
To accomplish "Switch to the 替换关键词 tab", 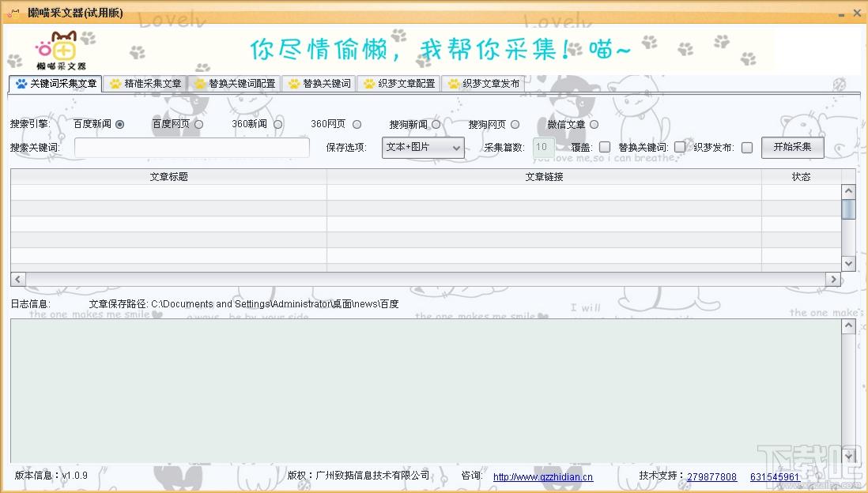I will (319, 84).
